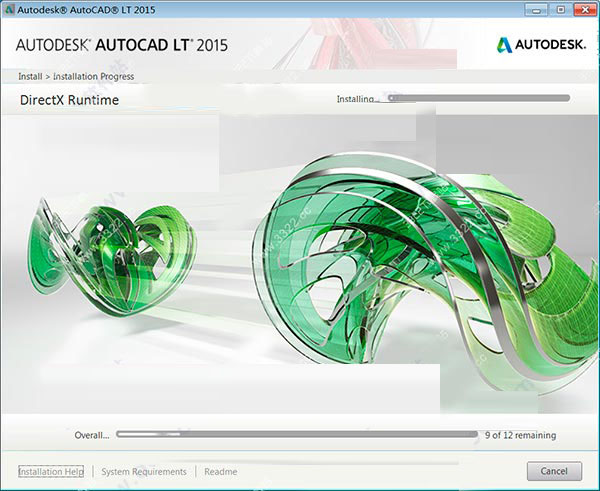Viewport: 600px width, 491px height.
Task: Click the "Install > Installation Progress" breadcrumb
Action: [76, 77]
